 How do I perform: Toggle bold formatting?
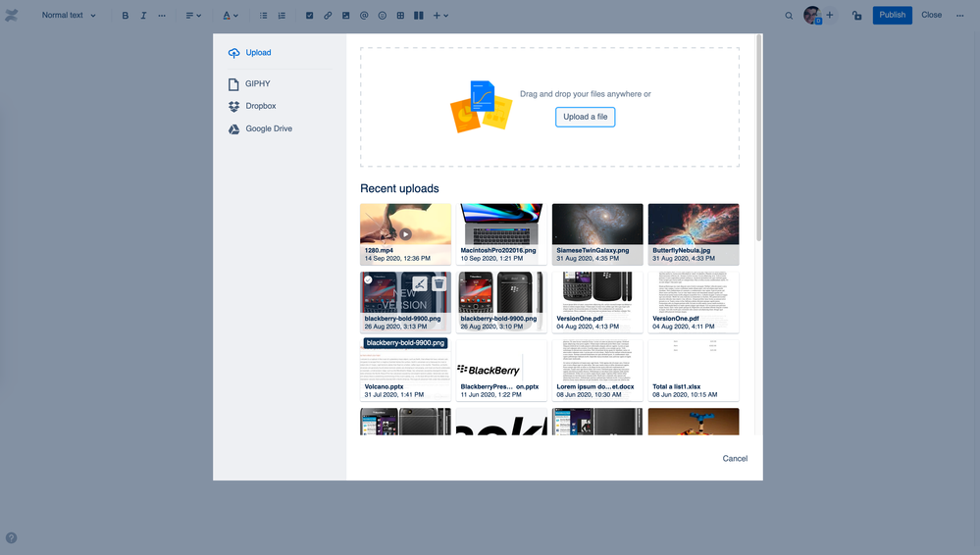coord(125,16)
